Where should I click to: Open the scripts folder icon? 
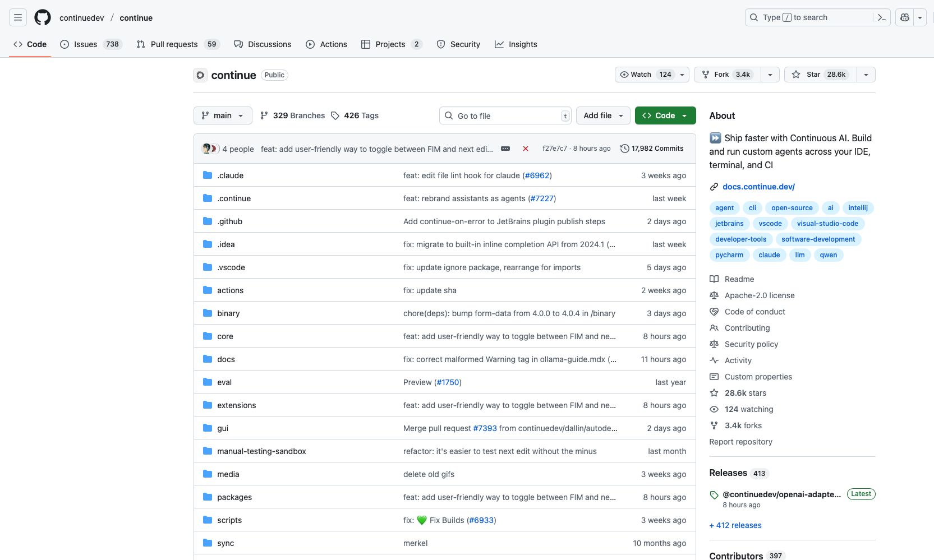208,520
